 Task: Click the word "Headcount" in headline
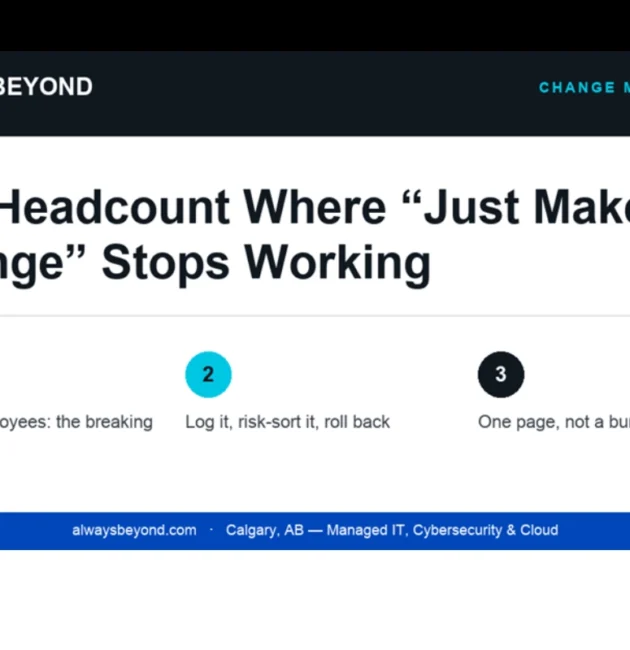click(x=114, y=206)
